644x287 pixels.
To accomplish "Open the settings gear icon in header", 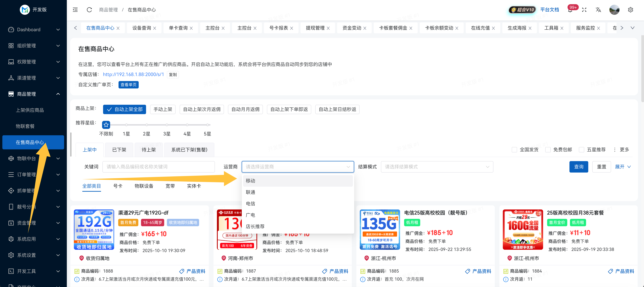I will tap(631, 10).
